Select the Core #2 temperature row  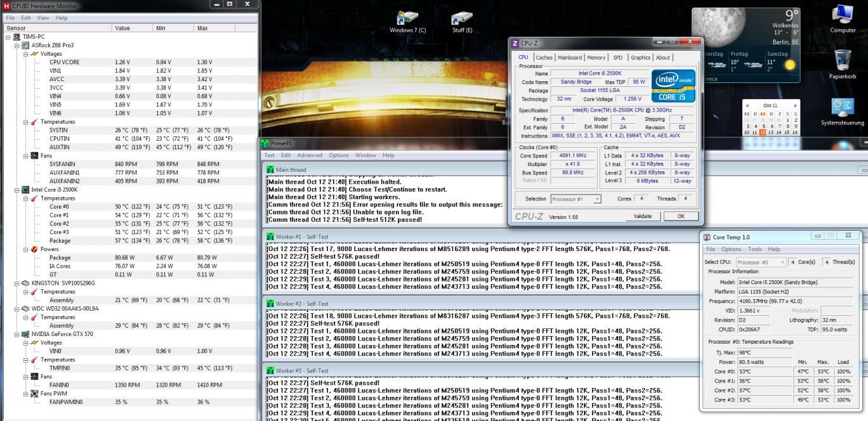130,224
